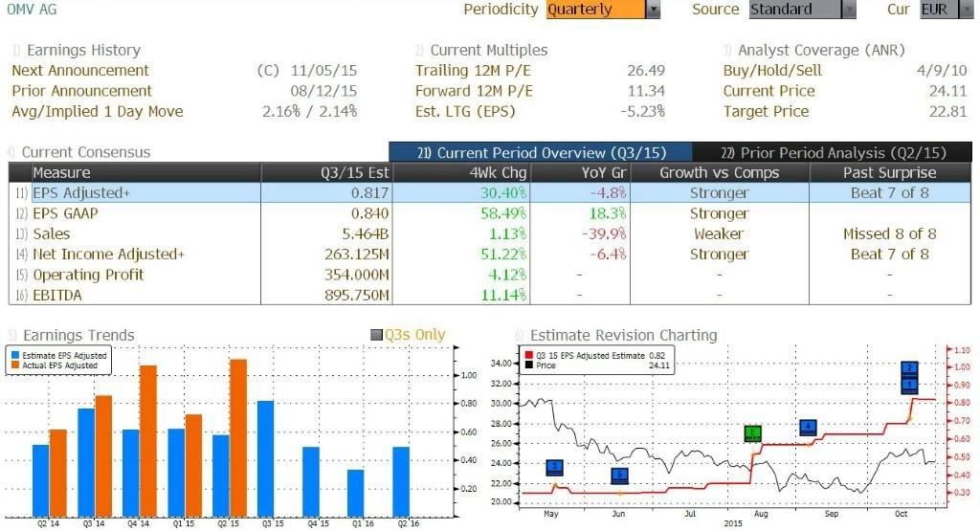Click Prior Announcement date 08/12/15
Viewport: 980px width, 531px height.
[x=323, y=91]
